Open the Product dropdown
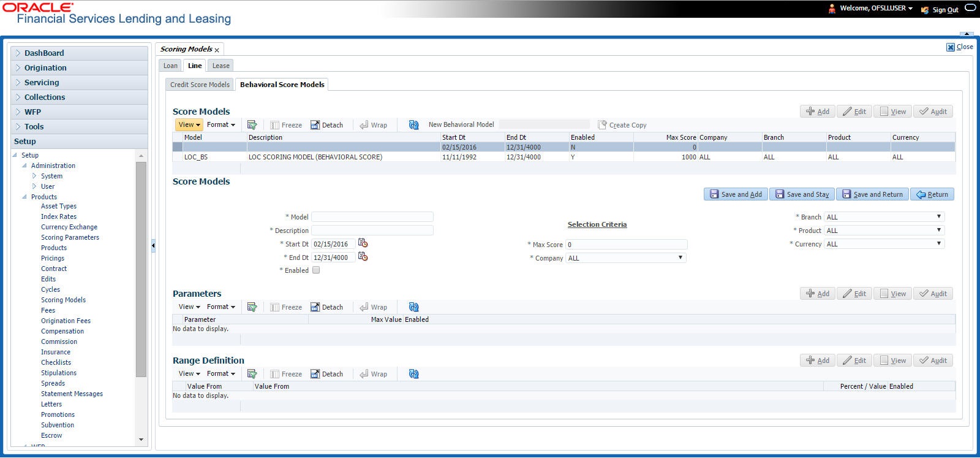This screenshot has height=458, width=980. (884, 230)
